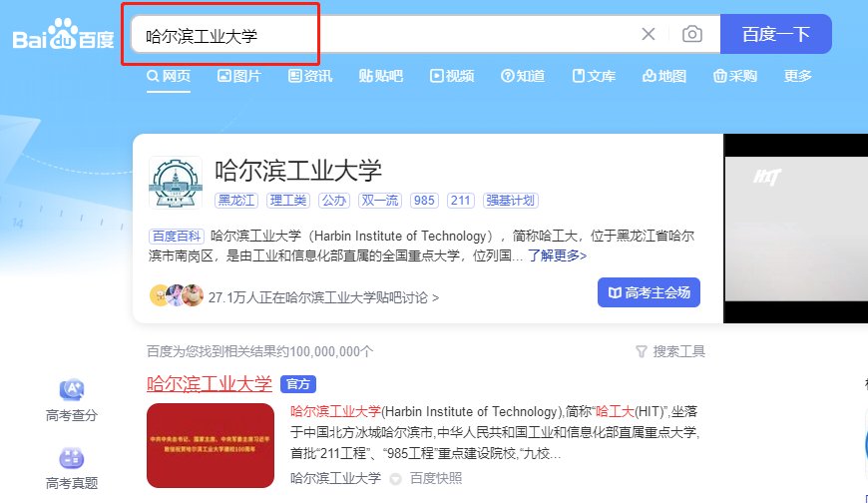The height and width of the screenshot is (503, 868).
Task: Click the 理工类 tag
Action: pyautogui.click(x=288, y=200)
